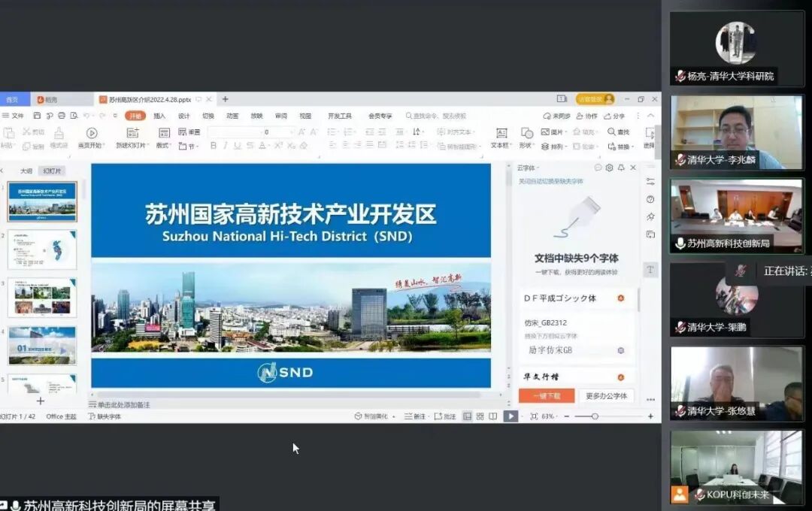Toggle Italic formatting

coord(226,146)
